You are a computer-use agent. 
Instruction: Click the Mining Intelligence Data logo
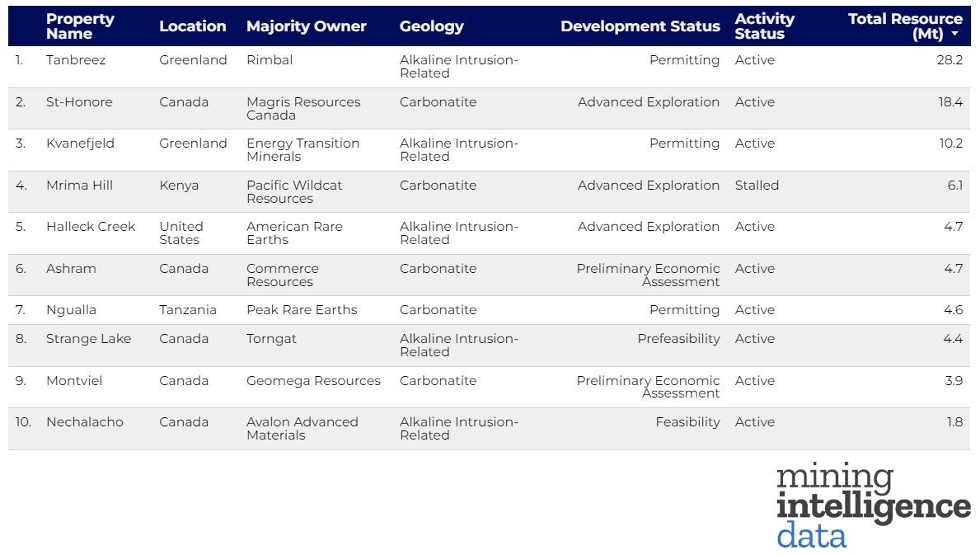[873, 505]
